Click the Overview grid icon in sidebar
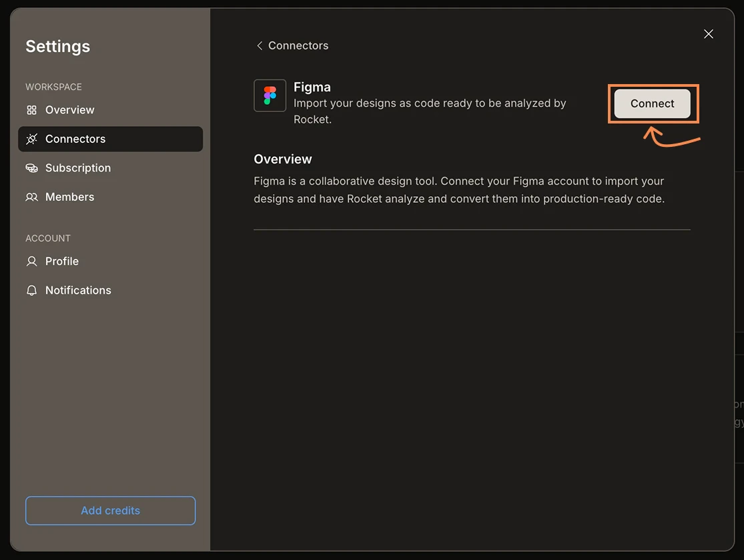This screenshot has width=744, height=560. (x=32, y=110)
